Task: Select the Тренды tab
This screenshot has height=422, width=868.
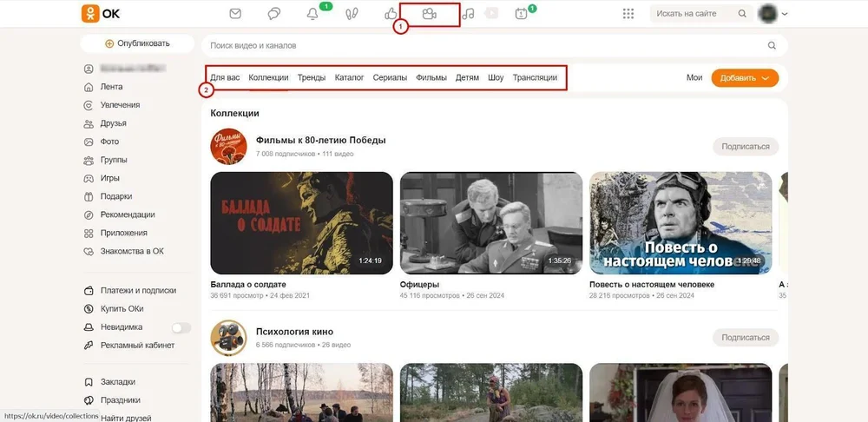Action: (312, 77)
